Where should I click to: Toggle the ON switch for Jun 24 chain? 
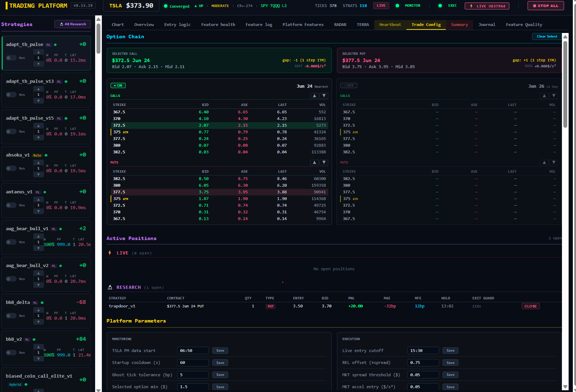click(x=118, y=86)
